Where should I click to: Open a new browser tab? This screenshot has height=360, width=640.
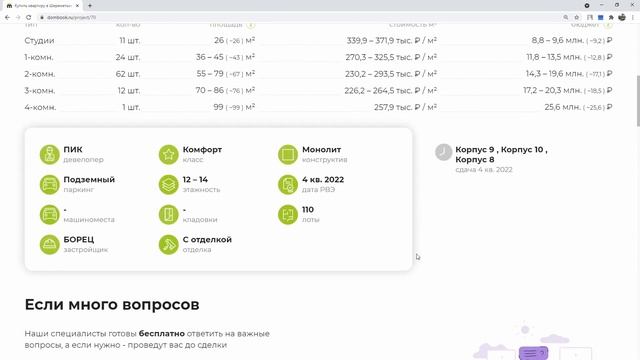coord(90,6)
